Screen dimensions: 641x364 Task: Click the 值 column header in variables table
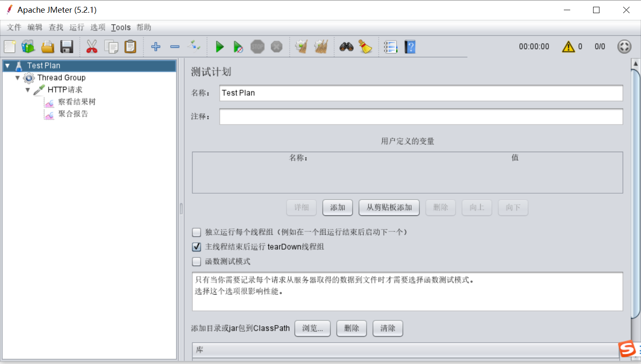click(515, 158)
